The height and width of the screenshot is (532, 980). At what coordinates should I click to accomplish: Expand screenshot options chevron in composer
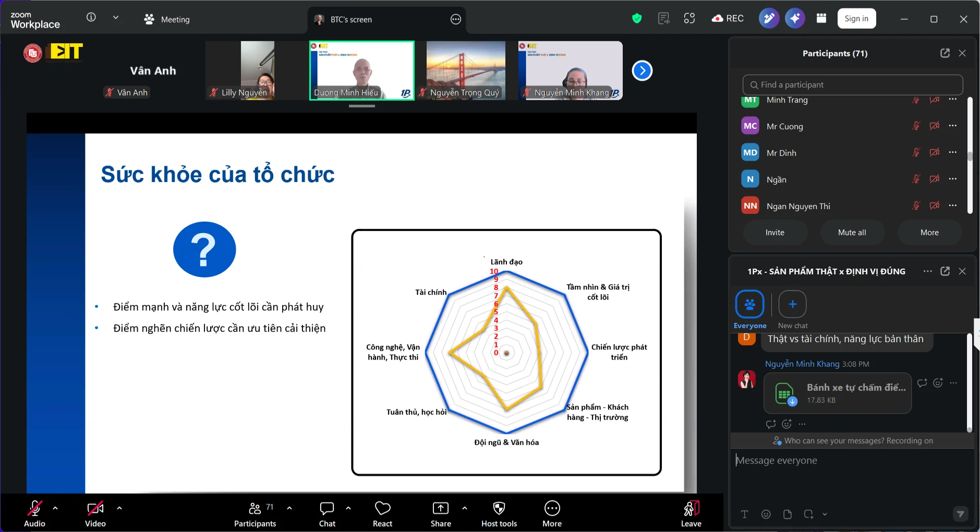825,514
